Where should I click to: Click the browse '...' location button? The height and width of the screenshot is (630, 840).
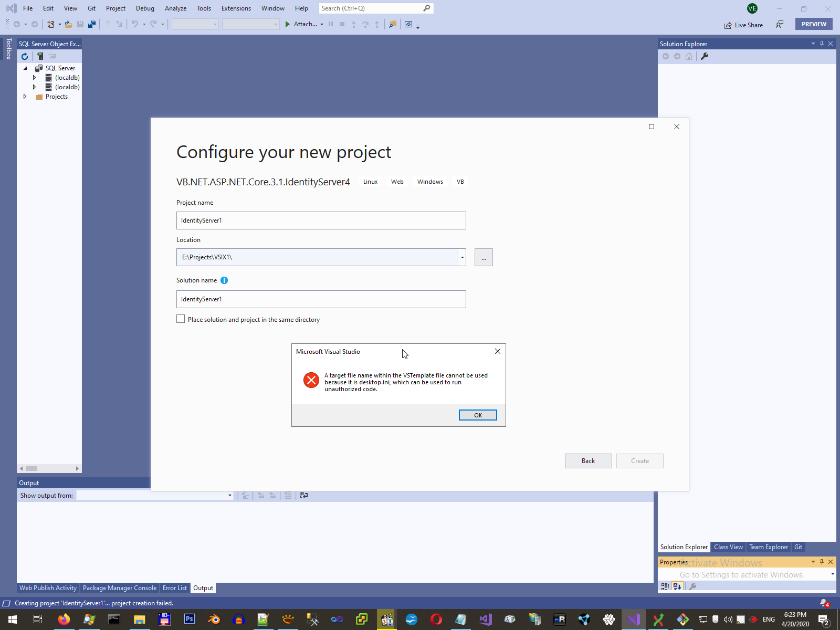coord(484,257)
